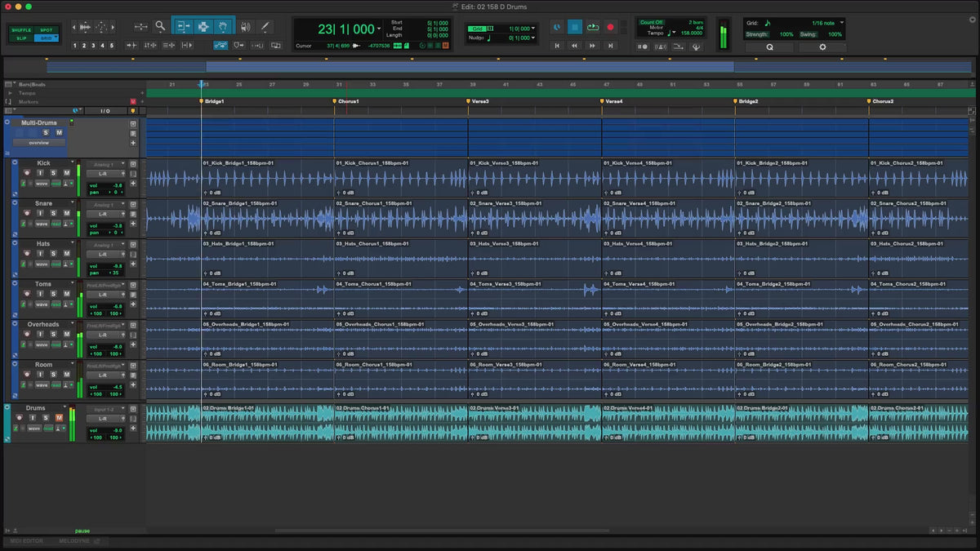Record-arm the Hats track
This screenshot has height=551, width=980.
coord(27,254)
